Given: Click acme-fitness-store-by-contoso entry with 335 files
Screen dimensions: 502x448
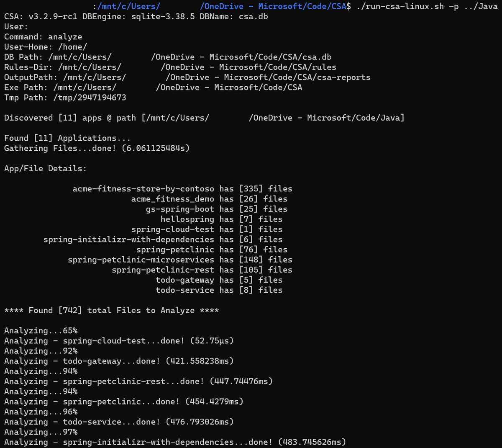Looking at the screenshot, I should pos(182,189).
